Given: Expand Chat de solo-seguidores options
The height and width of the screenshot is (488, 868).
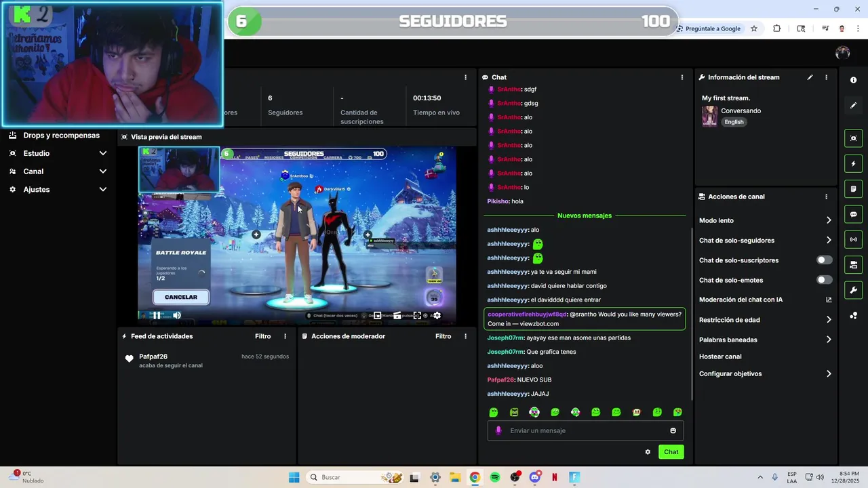Looking at the screenshot, I should [829, 240].
